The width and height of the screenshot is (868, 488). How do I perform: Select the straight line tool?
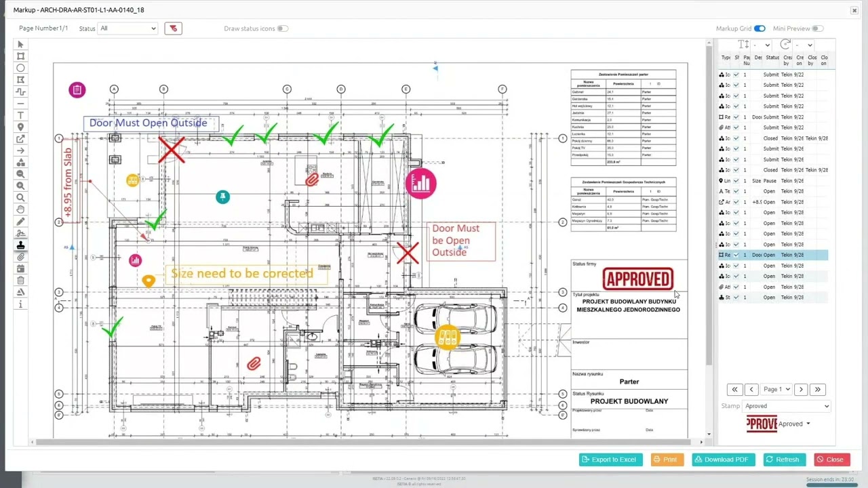coord(20,103)
